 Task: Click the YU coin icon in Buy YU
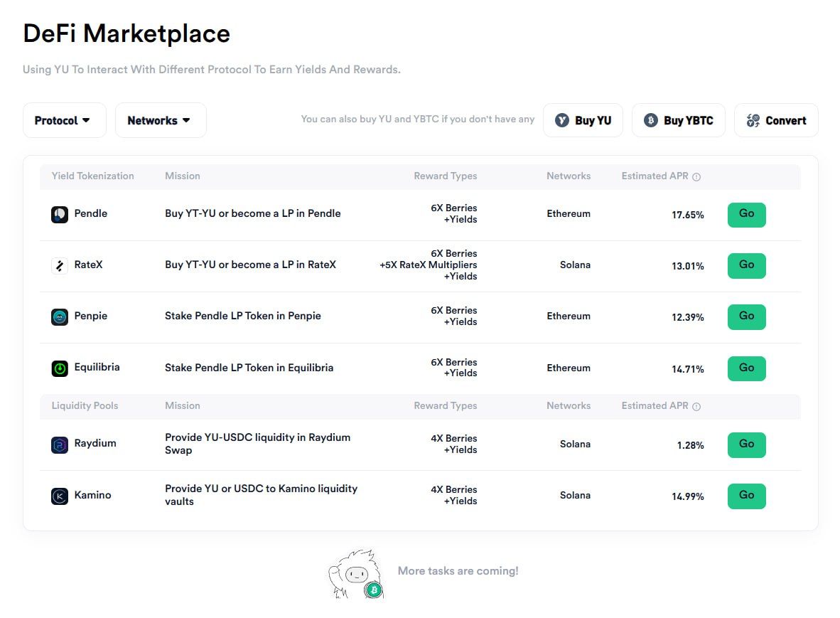coord(562,120)
